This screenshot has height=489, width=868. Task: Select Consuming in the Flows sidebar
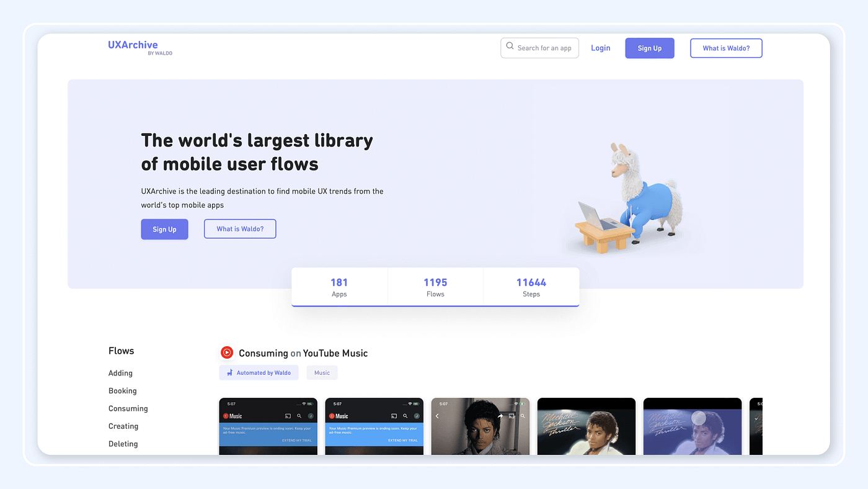coord(128,408)
